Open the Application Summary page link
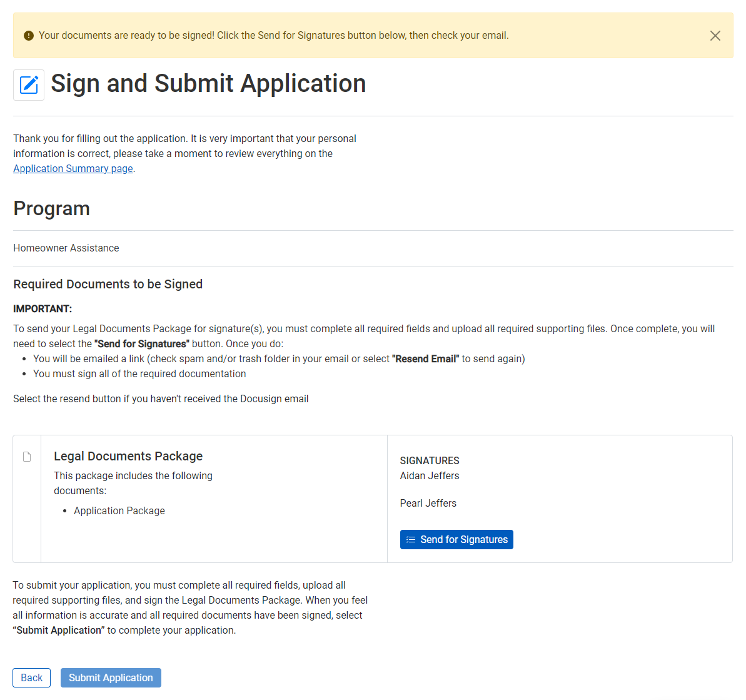This screenshot has width=746, height=700. pyautogui.click(x=73, y=168)
